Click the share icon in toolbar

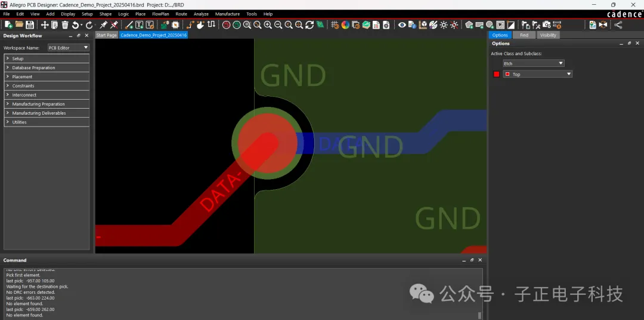coord(618,24)
